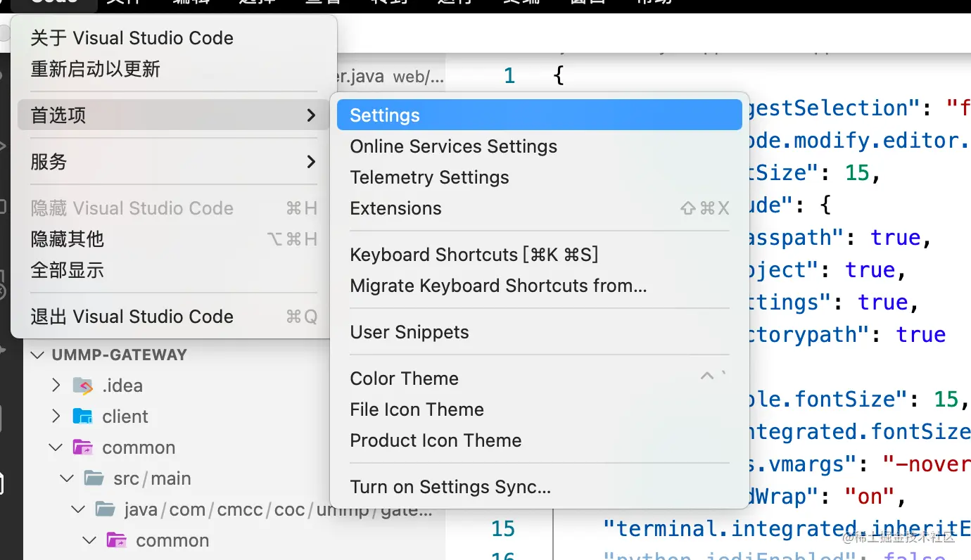
Task: Collapse the java/com/cmcc folder chevron
Action: [x=79, y=509]
